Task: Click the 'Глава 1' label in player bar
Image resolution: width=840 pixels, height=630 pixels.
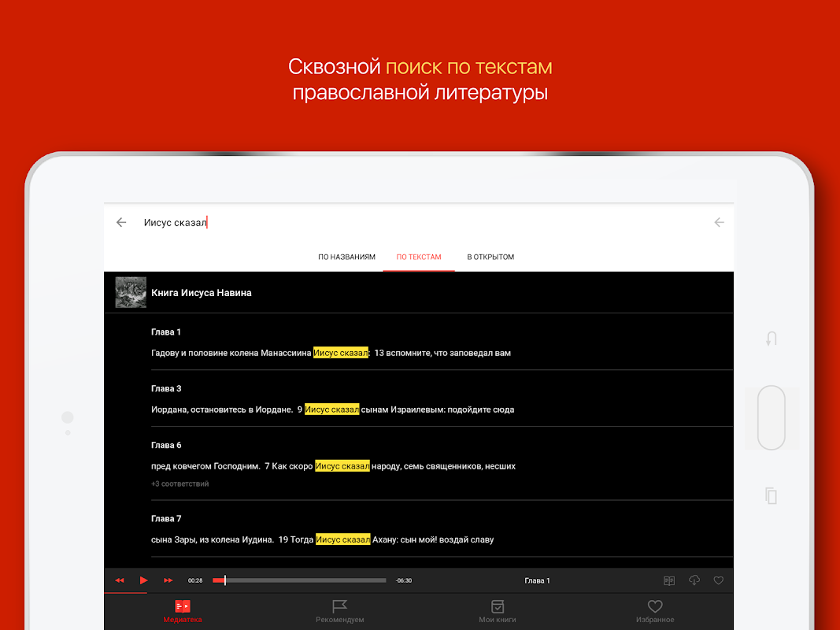Action: [x=538, y=580]
